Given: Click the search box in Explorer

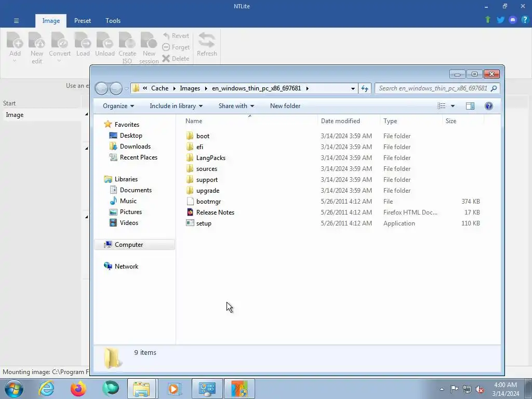Looking at the screenshot, I should [x=437, y=88].
